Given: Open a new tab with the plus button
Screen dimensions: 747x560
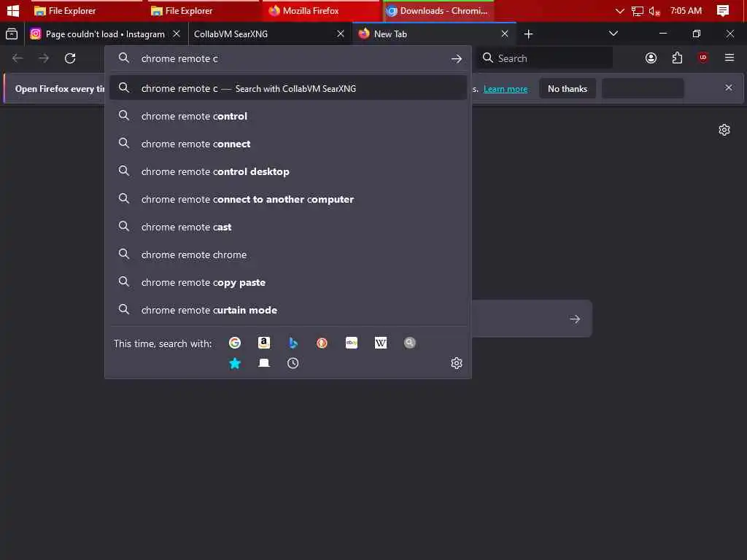Looking at the screenshot, I should coord(528,34).
